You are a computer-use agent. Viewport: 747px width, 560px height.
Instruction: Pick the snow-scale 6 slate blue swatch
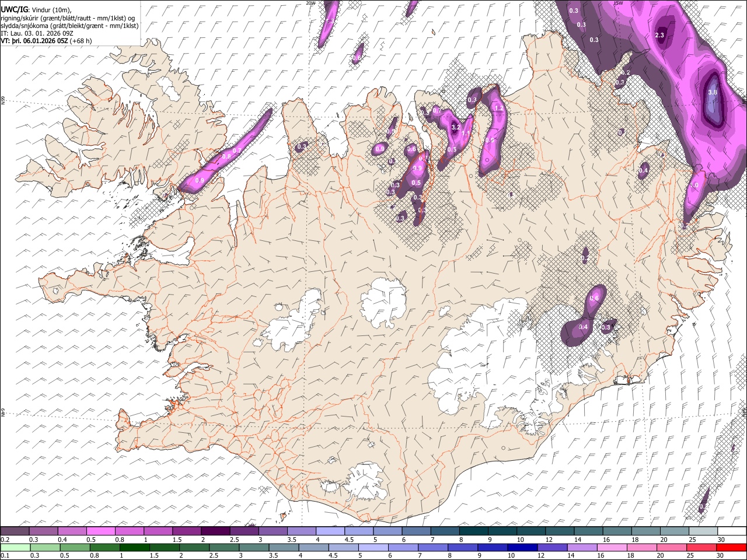click(x=416, y=531)
